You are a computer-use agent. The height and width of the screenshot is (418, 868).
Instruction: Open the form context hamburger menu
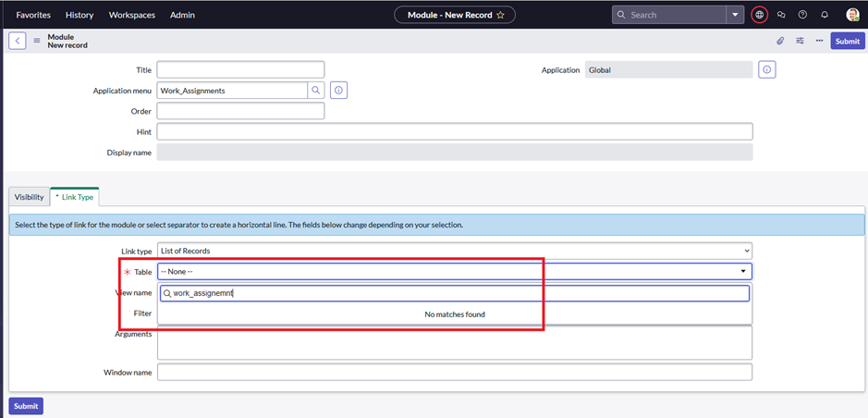pos(37,41)
